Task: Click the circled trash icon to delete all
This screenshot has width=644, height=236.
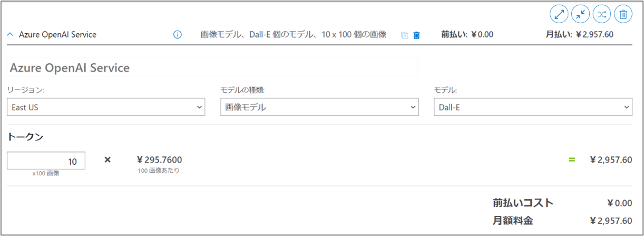Action: (x=623, y=14)
